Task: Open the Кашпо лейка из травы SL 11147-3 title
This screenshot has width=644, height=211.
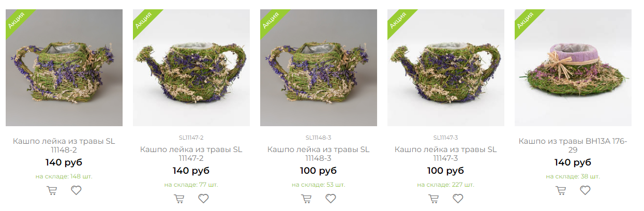Action: (x=445, y=154)
